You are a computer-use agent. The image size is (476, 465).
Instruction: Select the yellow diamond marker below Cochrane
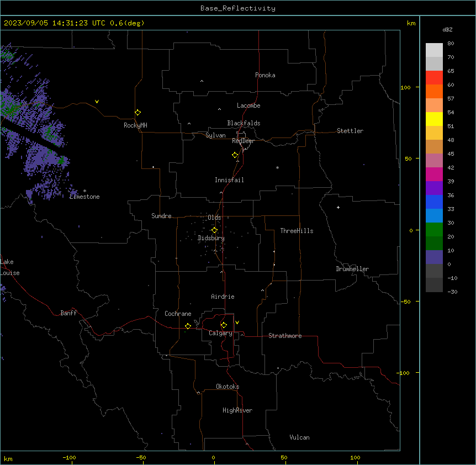tap(188, 326)
